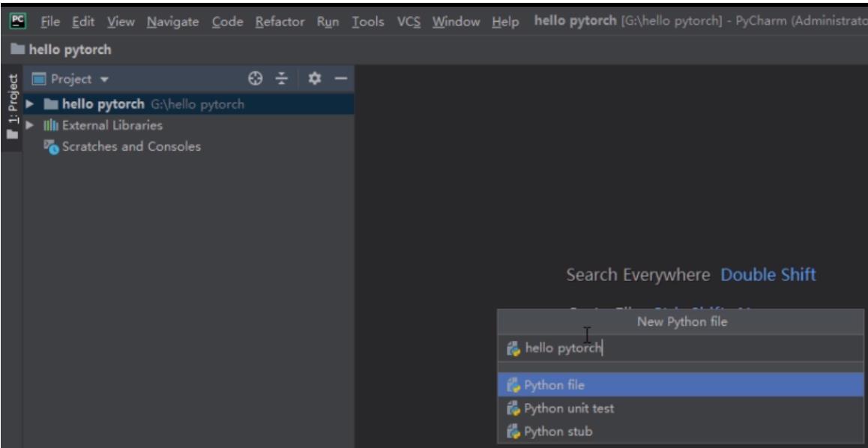
Task: Click the file name field in New Python file
Action: [681, 348]
